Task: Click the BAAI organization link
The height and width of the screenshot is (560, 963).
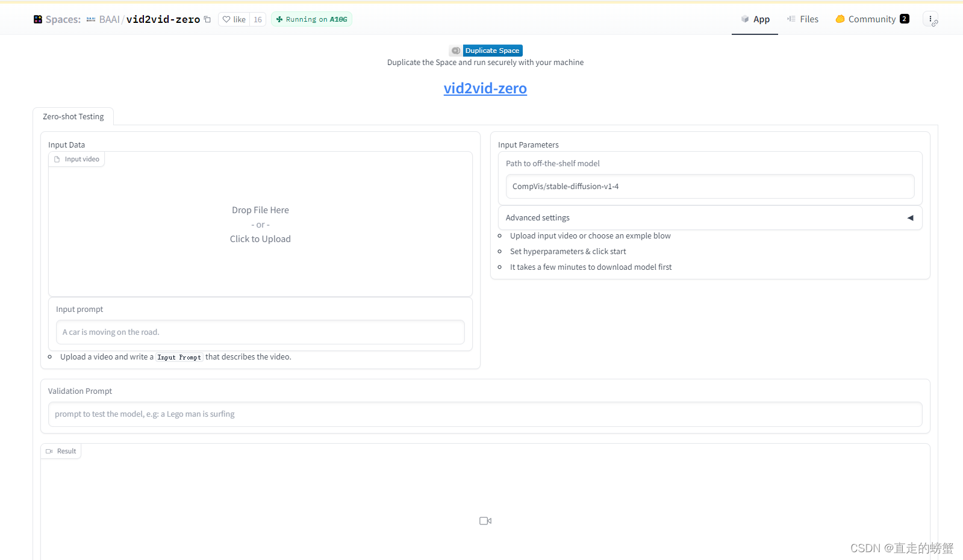Action: 109,19
